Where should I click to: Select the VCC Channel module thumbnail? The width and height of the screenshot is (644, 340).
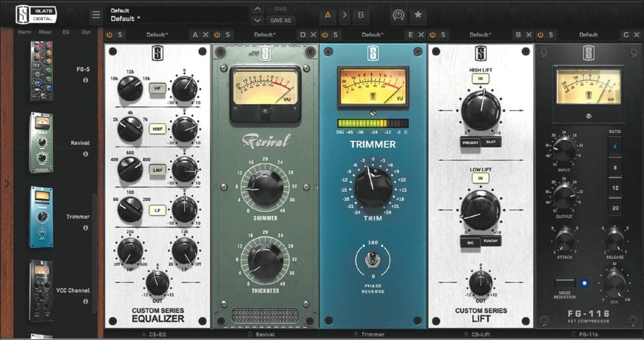pos(42,291)
